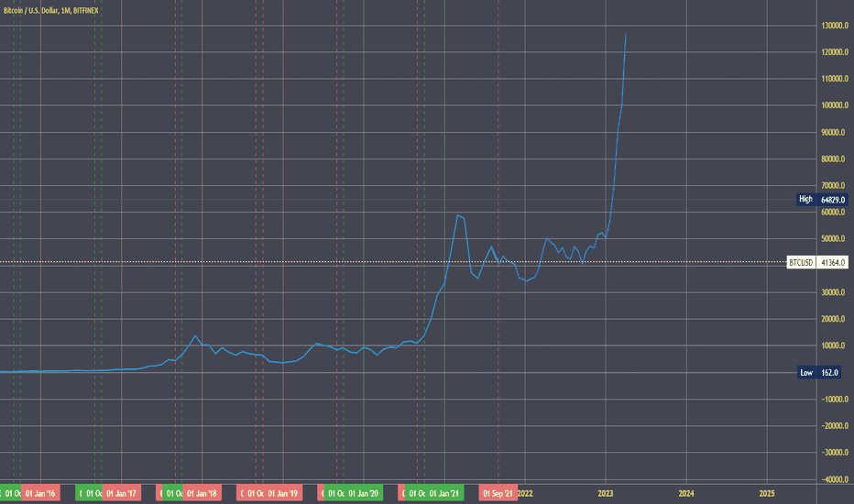Click the 100000.0 price axis value
854x504 pixels.
(x=835, y=105)
